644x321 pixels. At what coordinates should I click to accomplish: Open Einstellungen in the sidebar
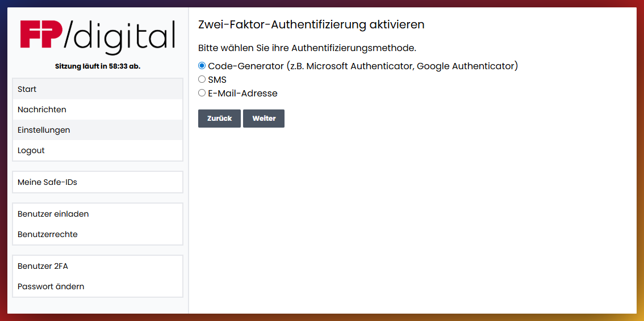[x=98, y=130]
